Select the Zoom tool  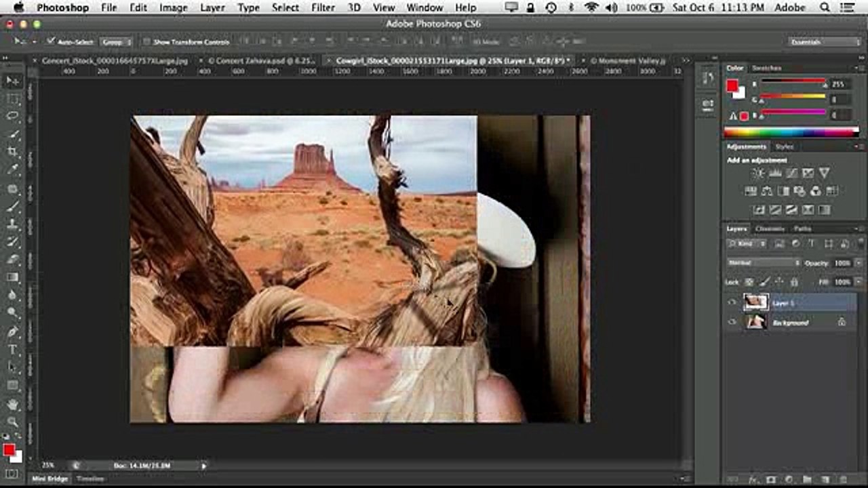pyautogui.click(x=13, y=422)
